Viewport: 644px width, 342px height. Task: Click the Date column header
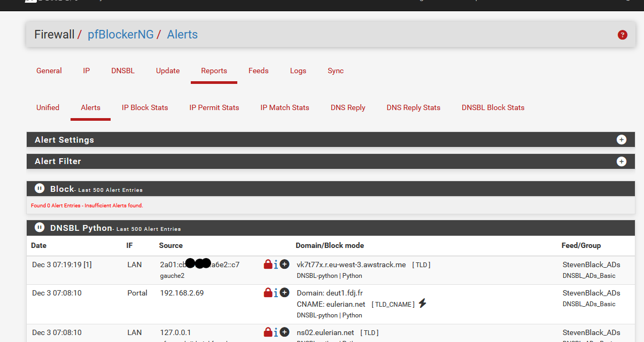(38, 245)
